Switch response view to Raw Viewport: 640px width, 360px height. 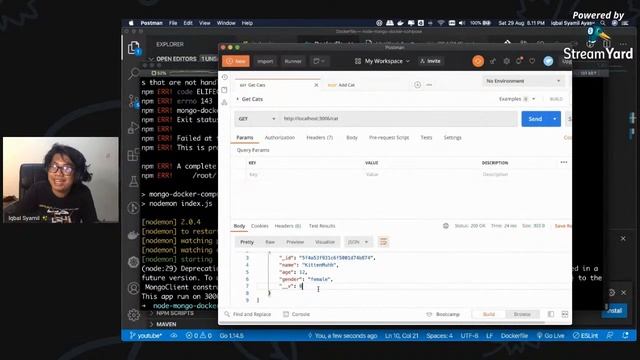pos(270,242)
